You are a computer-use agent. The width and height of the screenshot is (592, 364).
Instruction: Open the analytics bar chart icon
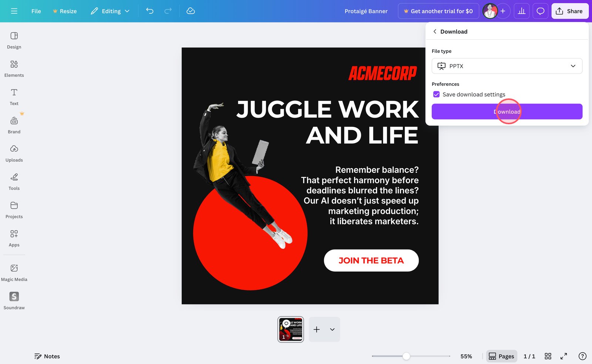click(x=522, y=11)
